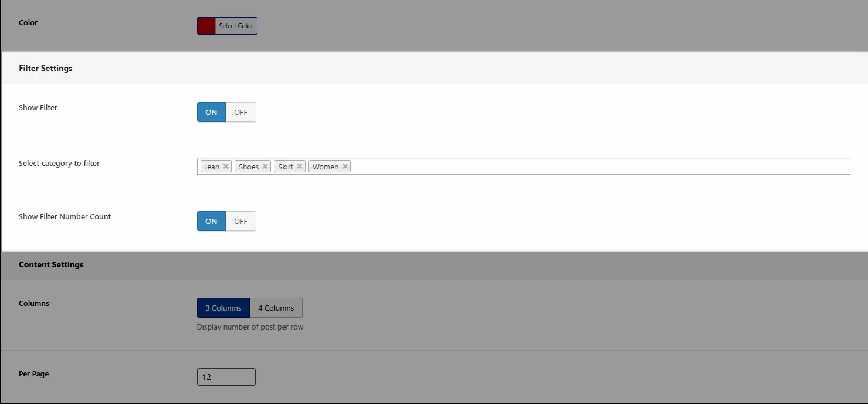The height and width of the screenshot is (404, 868).
Task: Click the Skirt tag label
Action: [x=286, y=167]
